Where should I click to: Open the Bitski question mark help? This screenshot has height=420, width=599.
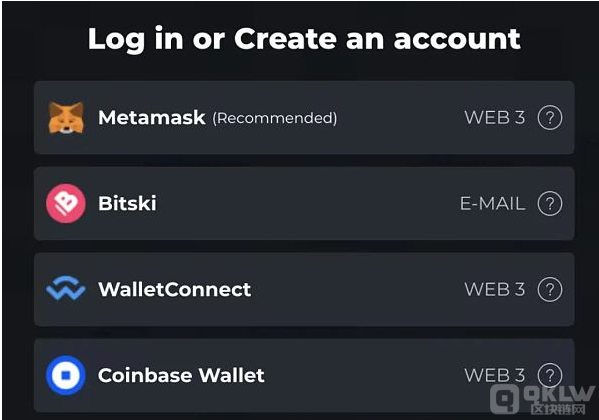tap(550, 203)
